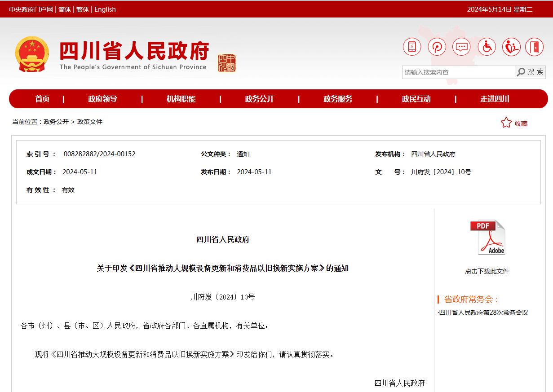Click the national emblem logo

click(31, 54)
